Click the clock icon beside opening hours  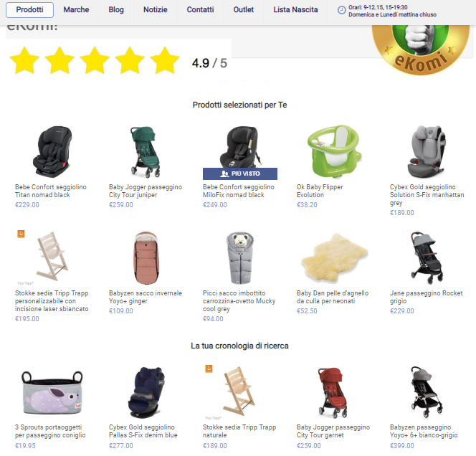pos(342,11)
